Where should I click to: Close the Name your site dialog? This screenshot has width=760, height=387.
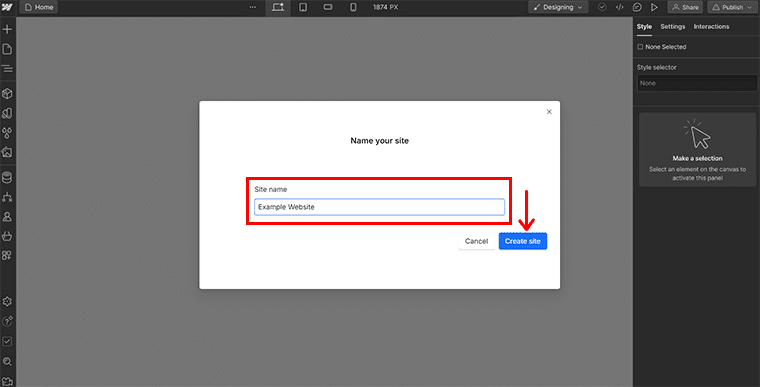pos(549,112)
